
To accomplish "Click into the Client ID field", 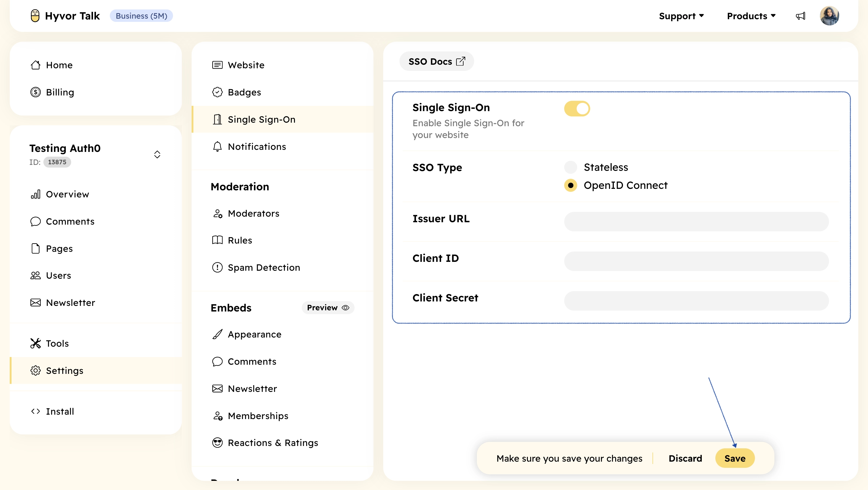I will [696, 261].
